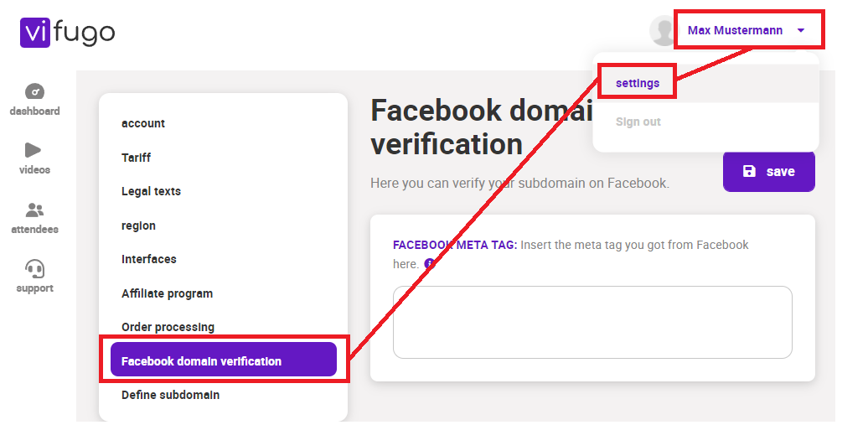Image resolution: width=868 pixels, height=425 pixels.
Task: Open the Define subdomain section
Action: coord(171,395)
